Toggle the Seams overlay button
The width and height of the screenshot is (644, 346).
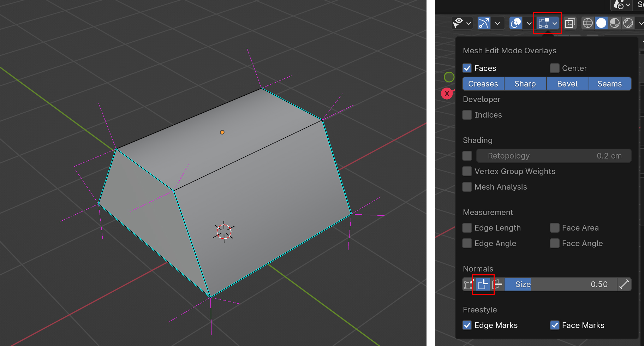coord(610,84)
